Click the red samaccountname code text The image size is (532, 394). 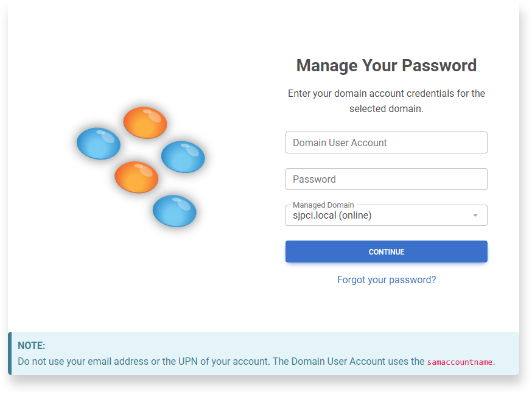[460, 362]
